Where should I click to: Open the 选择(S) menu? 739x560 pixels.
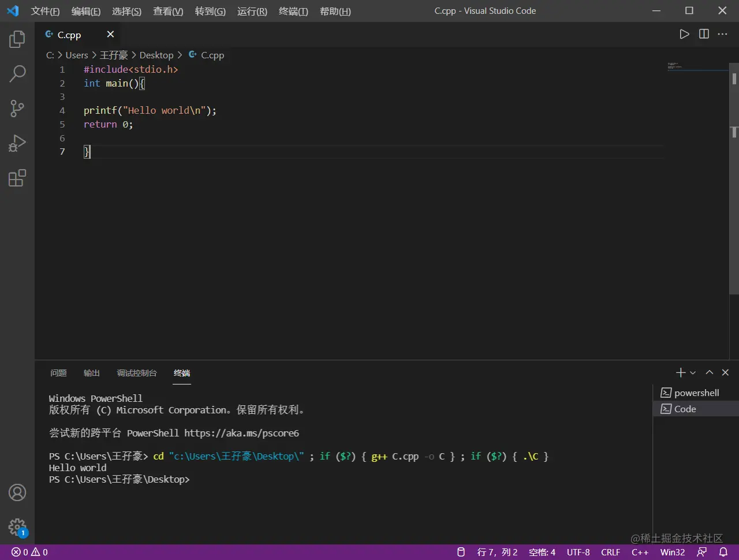click(x=126, y=11)
